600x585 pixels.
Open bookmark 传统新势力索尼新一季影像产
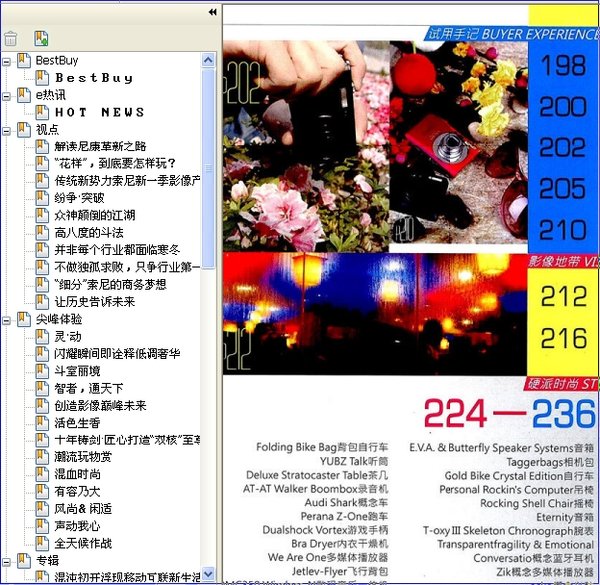(127, 181)
